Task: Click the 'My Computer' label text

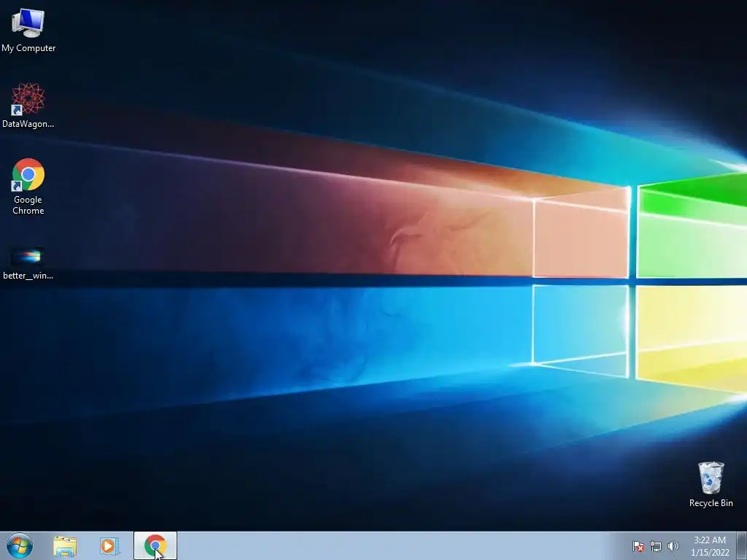Action: [28, 48]
